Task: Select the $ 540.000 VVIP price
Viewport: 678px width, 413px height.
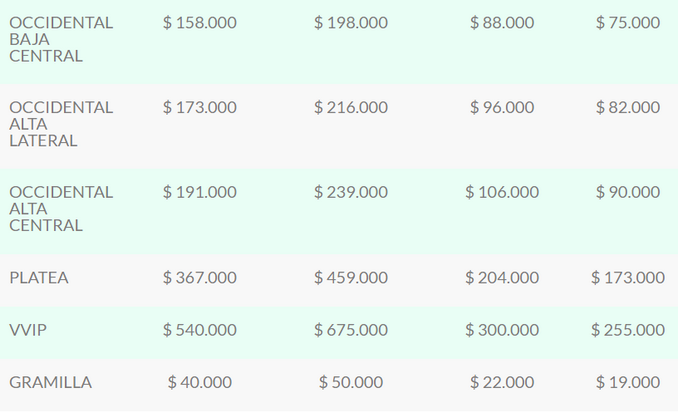Action: pyautogui.click(x=200, y=330)
